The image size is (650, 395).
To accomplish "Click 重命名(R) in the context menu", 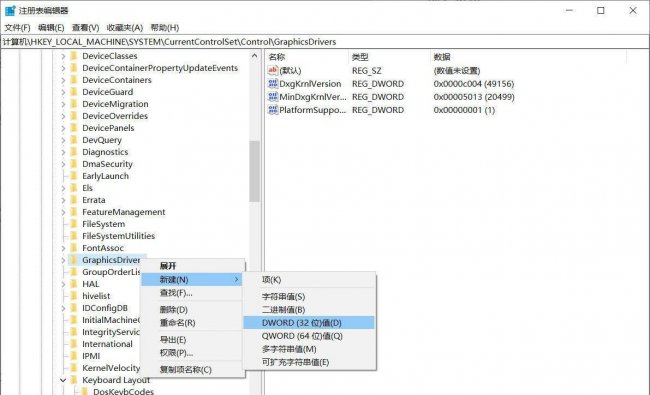I will pos(192,323).
